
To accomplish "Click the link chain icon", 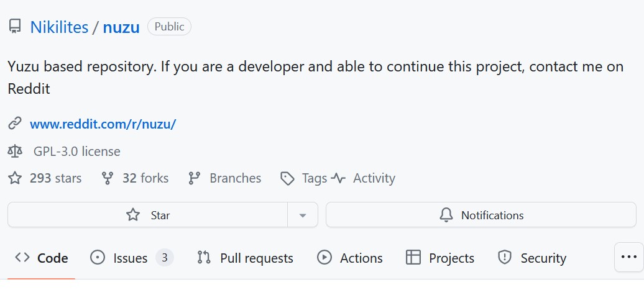I will point(15,124).
